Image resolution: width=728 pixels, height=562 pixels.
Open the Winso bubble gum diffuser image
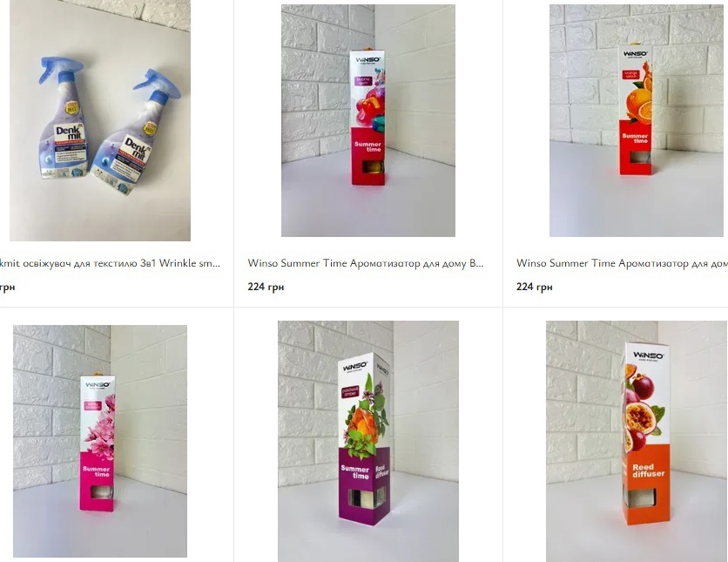click(x=368, y=120)
